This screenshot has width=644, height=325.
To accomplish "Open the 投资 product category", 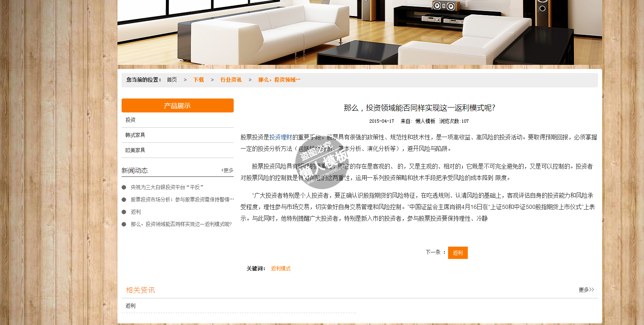I will pyautogui.click(x=131, y=120).
